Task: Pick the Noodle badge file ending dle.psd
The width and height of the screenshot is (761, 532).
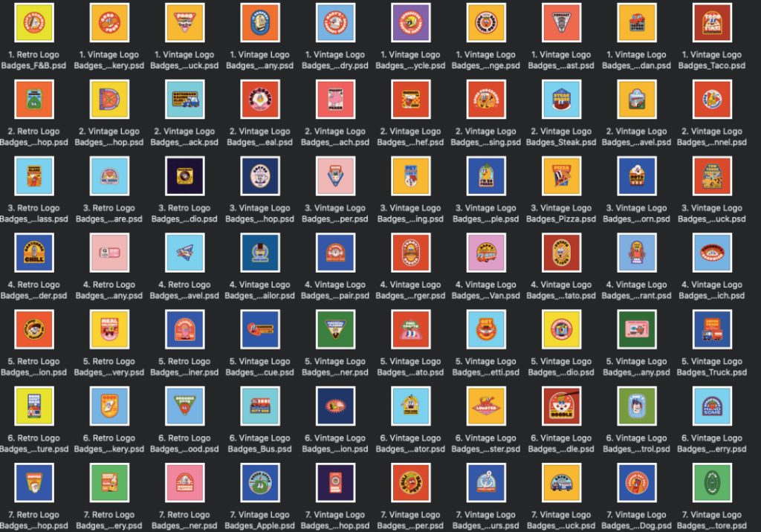Action: point(561,406)
